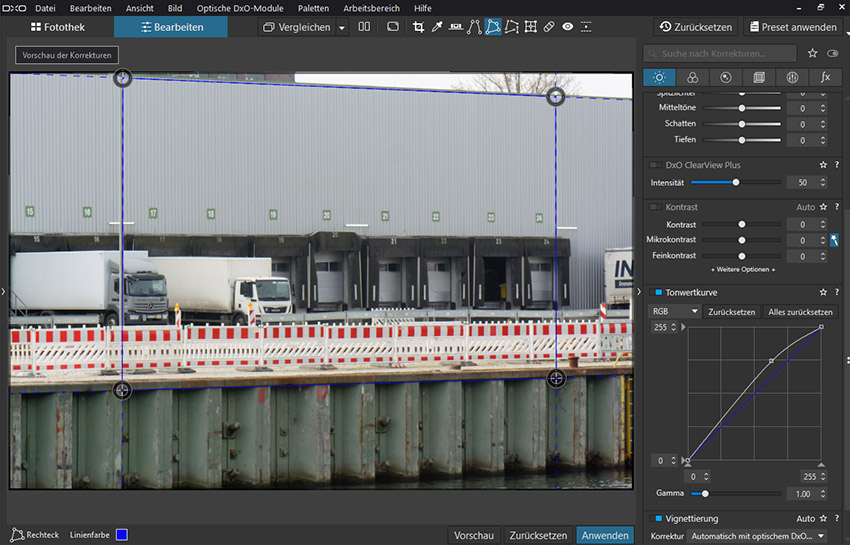
Task: Click the blue Linienfarbe color swatch
Action: 121,535
